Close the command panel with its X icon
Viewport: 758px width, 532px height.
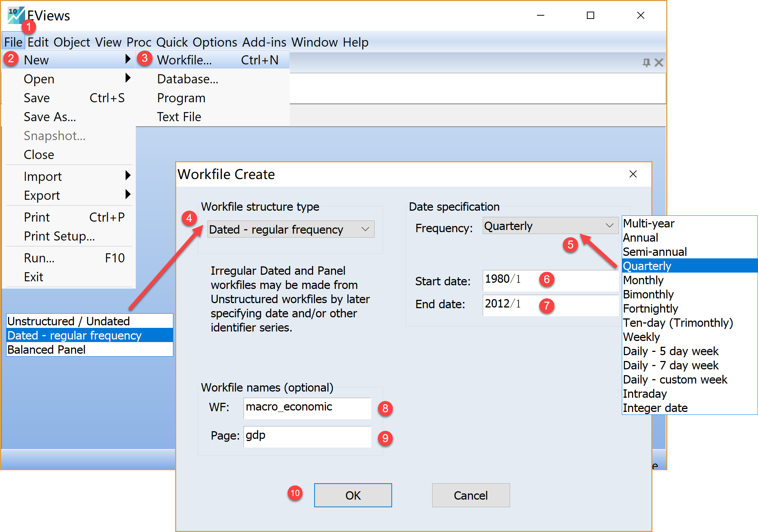(x=659, y=63)
